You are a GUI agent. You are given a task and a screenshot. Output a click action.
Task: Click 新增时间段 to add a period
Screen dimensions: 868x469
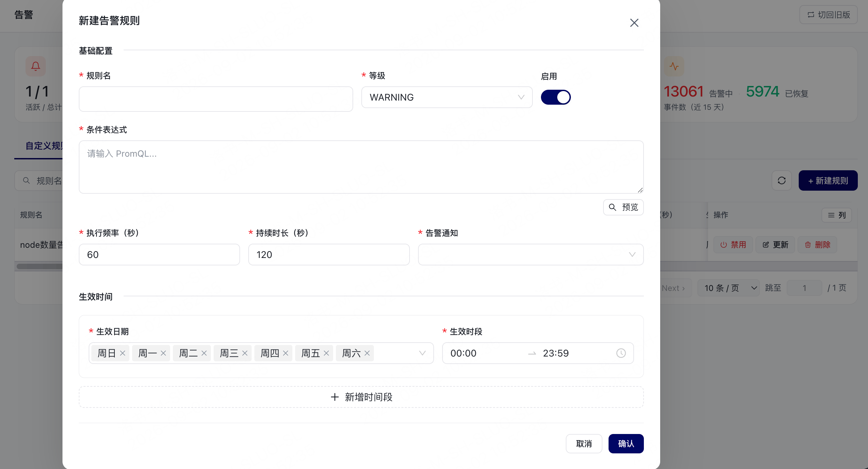point(361,397)
